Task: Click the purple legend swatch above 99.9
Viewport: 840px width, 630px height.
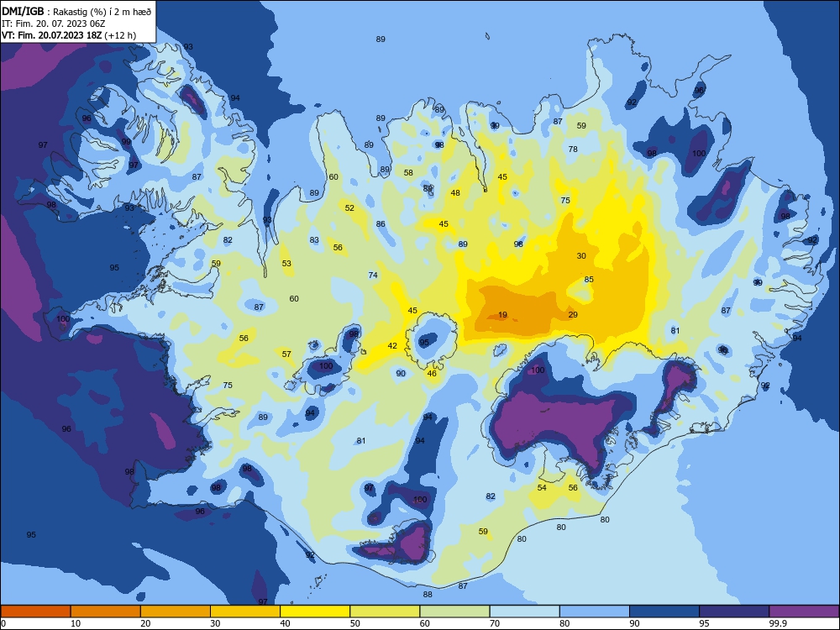Action: (x=804, y=612)
